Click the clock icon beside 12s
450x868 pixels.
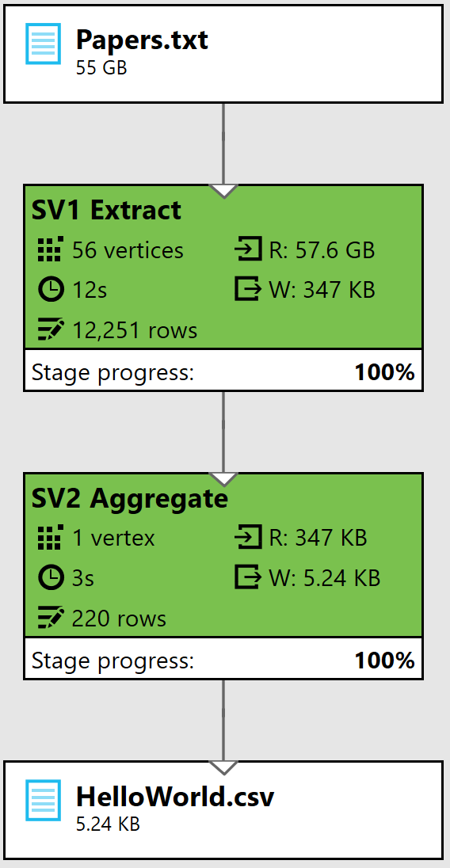tap(51, 290)
